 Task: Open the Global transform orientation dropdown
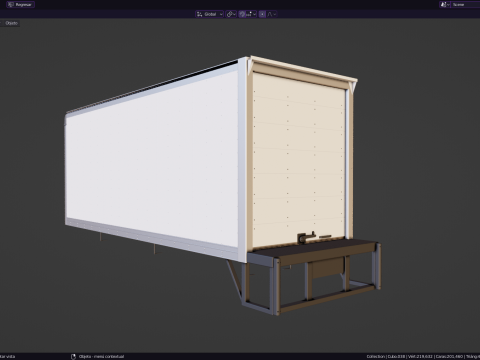tap(209, 14)
